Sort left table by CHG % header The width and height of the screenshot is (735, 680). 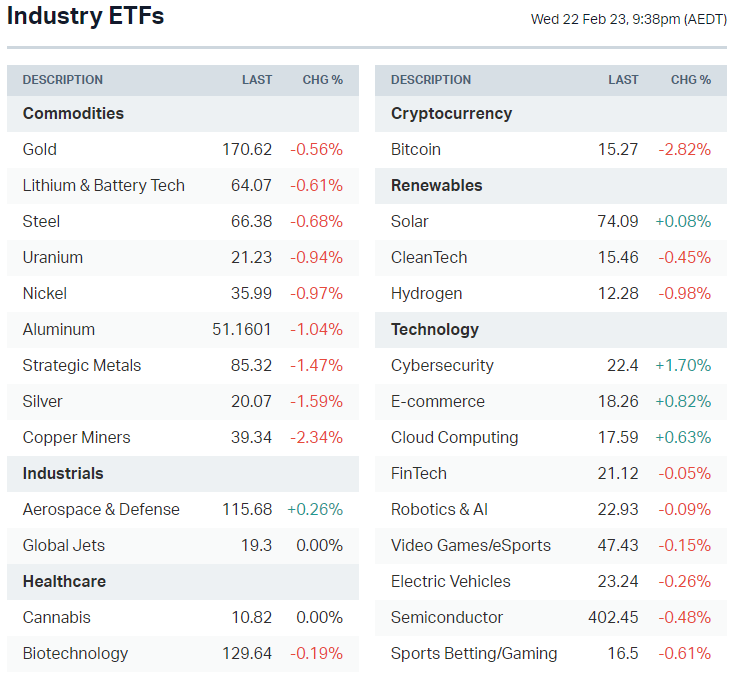322,80
